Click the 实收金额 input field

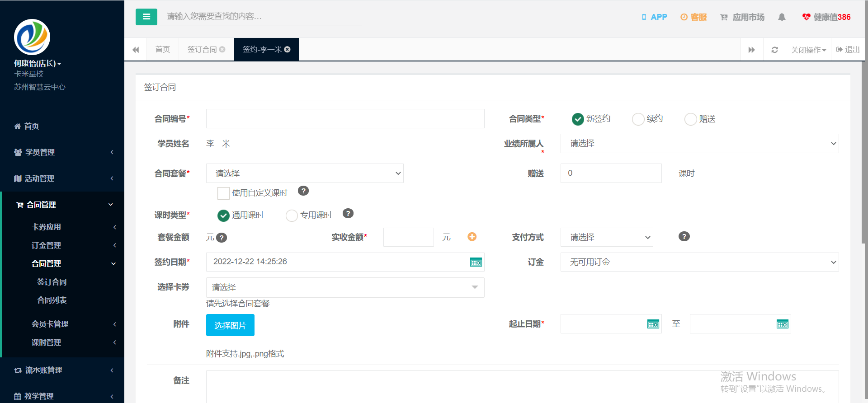click(408, 237)
